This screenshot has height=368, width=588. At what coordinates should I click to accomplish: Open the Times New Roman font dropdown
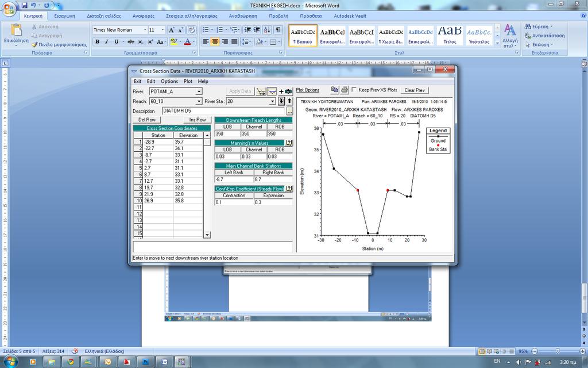tap(145, 30)
